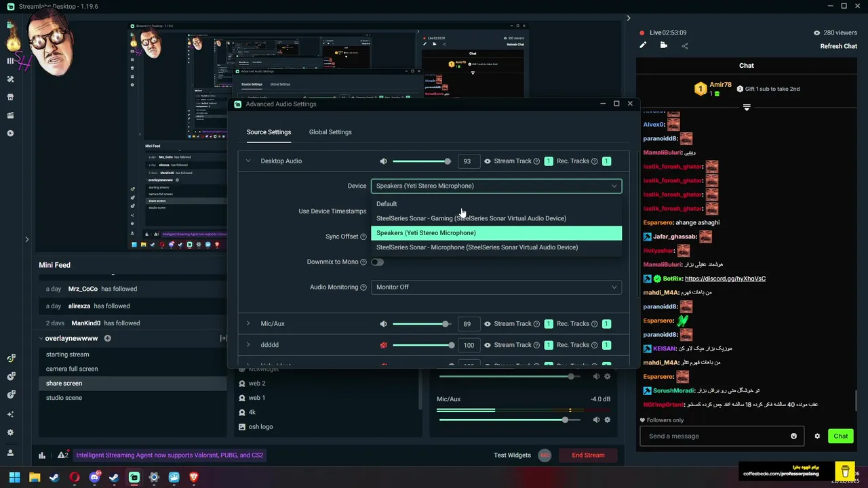This screenshot has height=488, width=868.
Task: Open File Explorer from the taskbar
Action: (35, 477)
